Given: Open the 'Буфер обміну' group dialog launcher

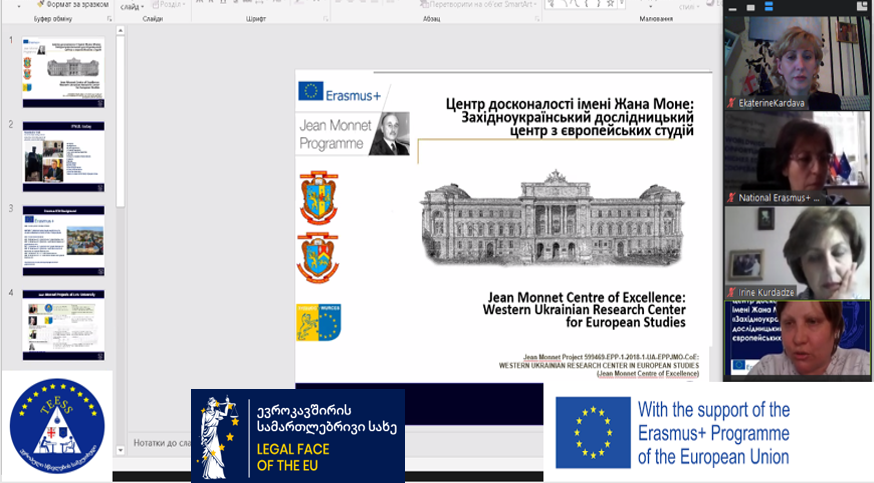Looking at the screenshot, I should pos(109,19).
